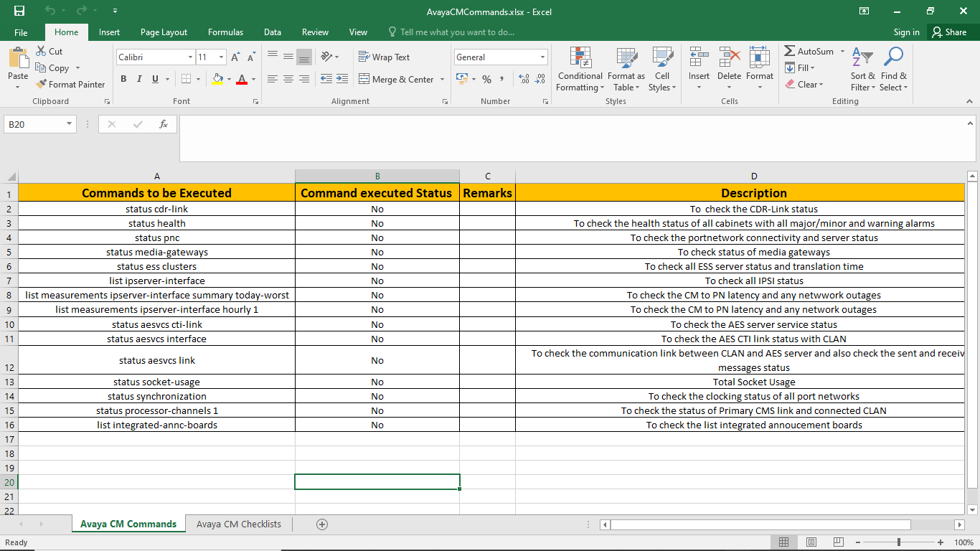This screenshot has width=980, height=551.
Task: Switch to the Review tab
Action: click(315, 32)
